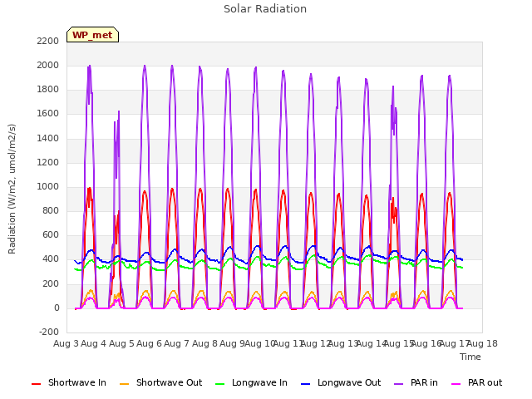Toggle the Longwave In legend entry
Image resolution: width=532 pixels, height=399 pixels.
point(251,382)
